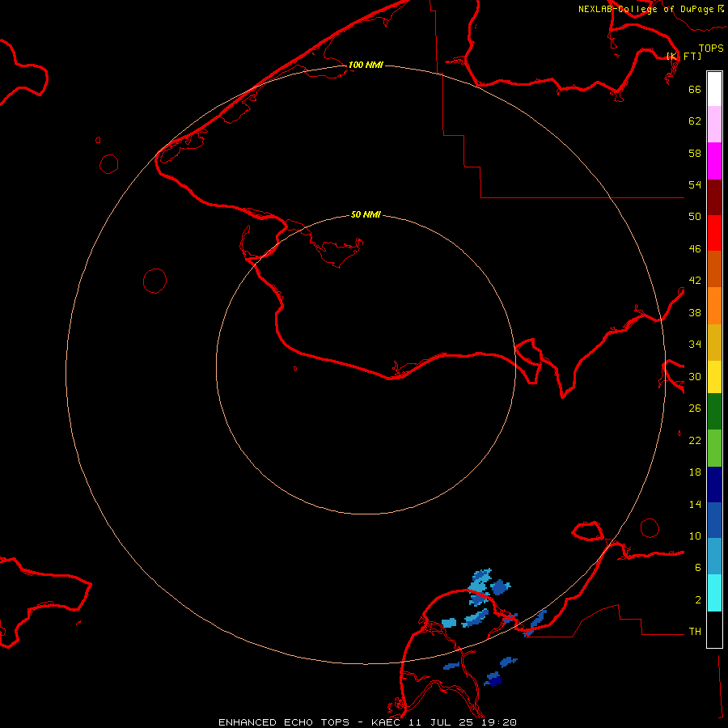Click the legend value '38'
The height and width of the screenshot is (728, 728).
(x=695, y=312)
